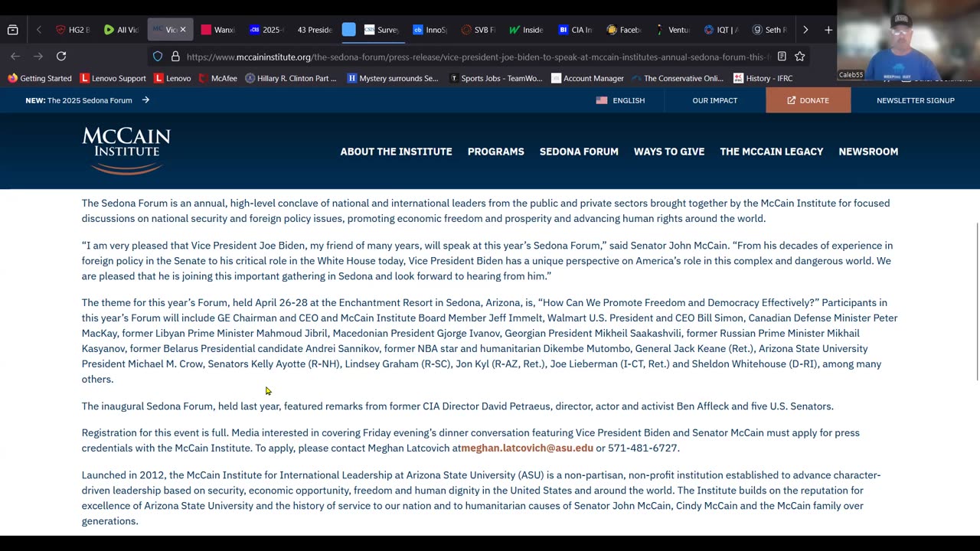Bookmark this page with the star

(x=800, y=56)
